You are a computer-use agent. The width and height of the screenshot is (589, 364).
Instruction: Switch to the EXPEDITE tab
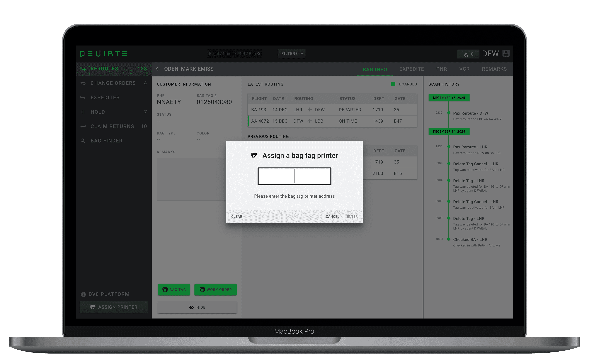(x=411, y=69)
